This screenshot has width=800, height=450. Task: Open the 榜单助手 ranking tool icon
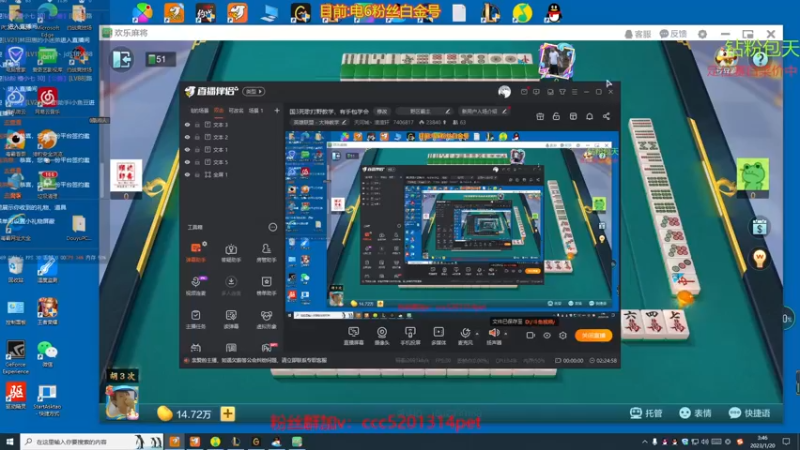tap(266, 285)
